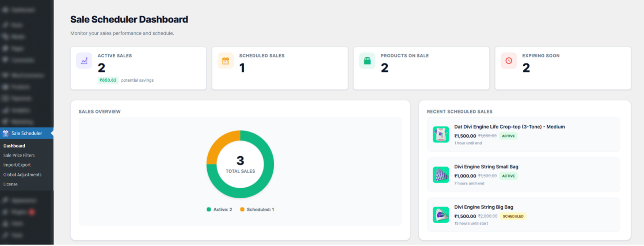Viewport: 644px width, 246px height.
Task: Click the 'EXPIRING SOON' card title
Action: click(541, 56)
